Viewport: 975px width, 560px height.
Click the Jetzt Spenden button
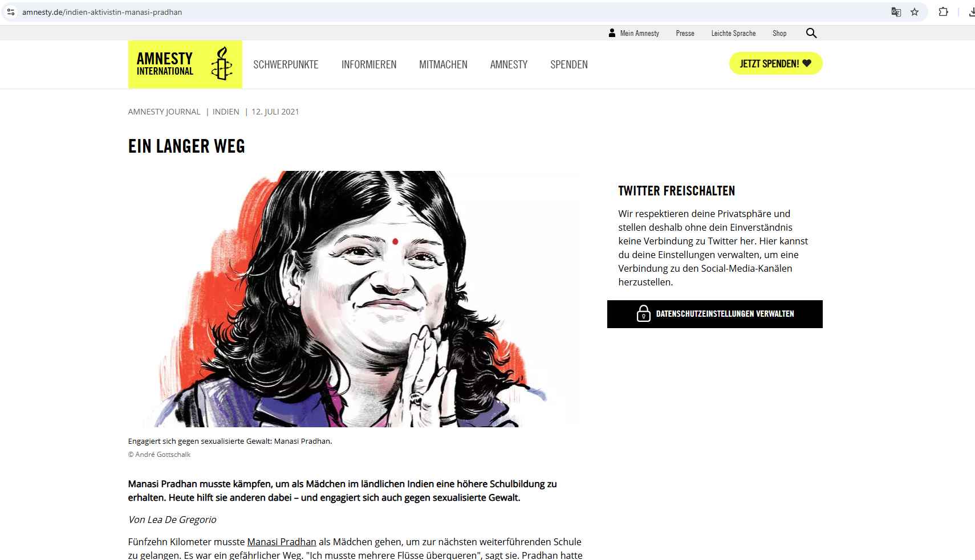[x=776, y=63]
